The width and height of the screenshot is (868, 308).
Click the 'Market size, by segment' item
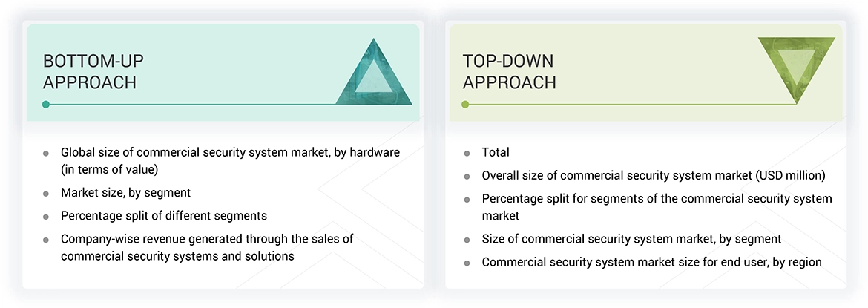coord(125,193)
